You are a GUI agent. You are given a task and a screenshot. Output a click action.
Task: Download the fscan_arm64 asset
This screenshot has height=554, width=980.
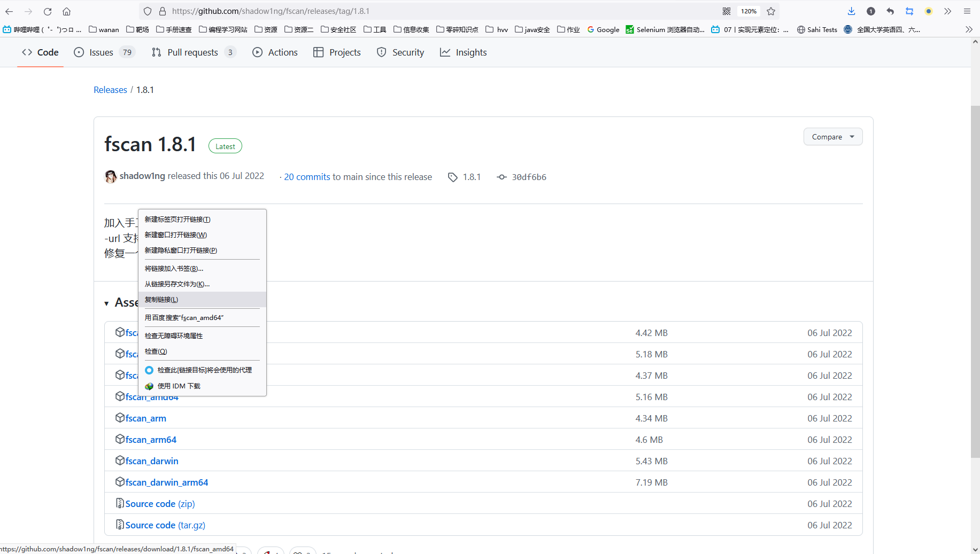[151, 440]
